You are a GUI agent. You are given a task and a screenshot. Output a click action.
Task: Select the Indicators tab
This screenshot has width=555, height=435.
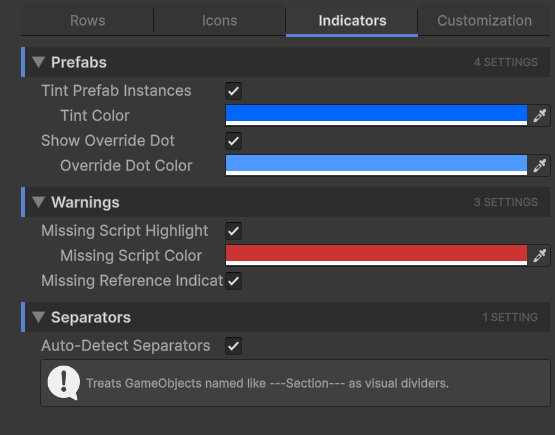352,21
